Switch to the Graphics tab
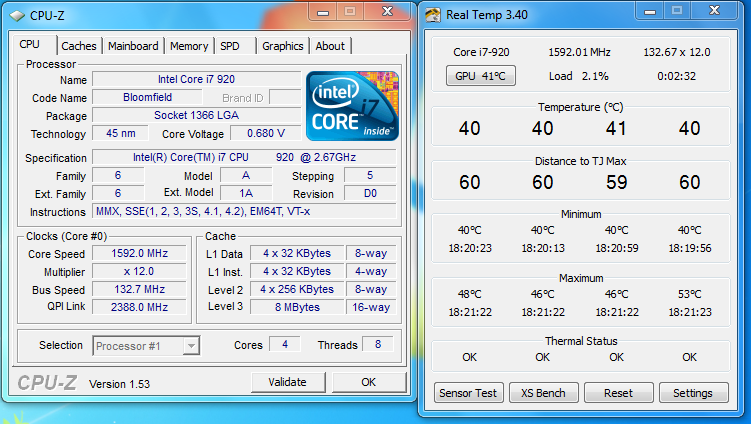The image size is (751, 424). tap(283, 46)
